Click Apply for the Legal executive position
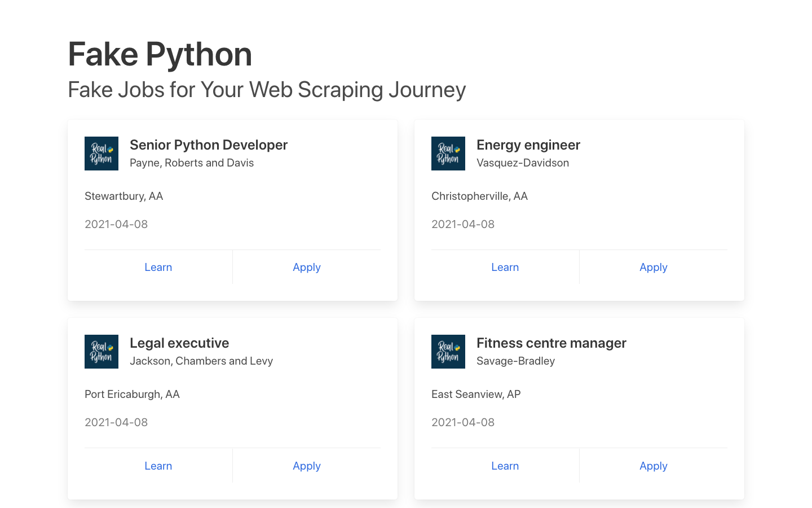The image size is (812, 508). pos(307,465)
